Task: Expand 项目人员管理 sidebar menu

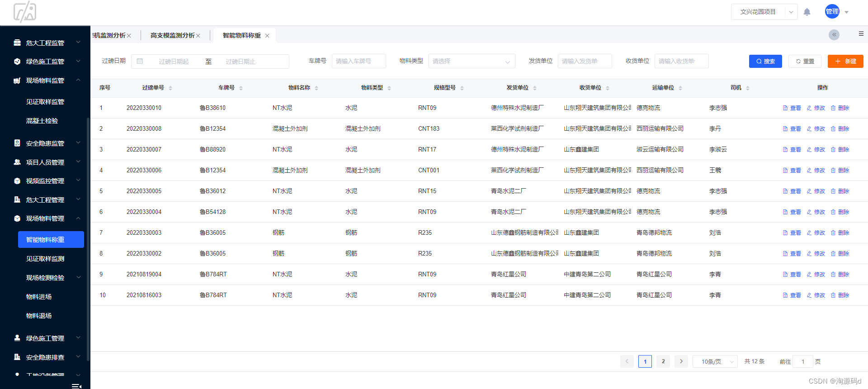Action: coord(45,162)
